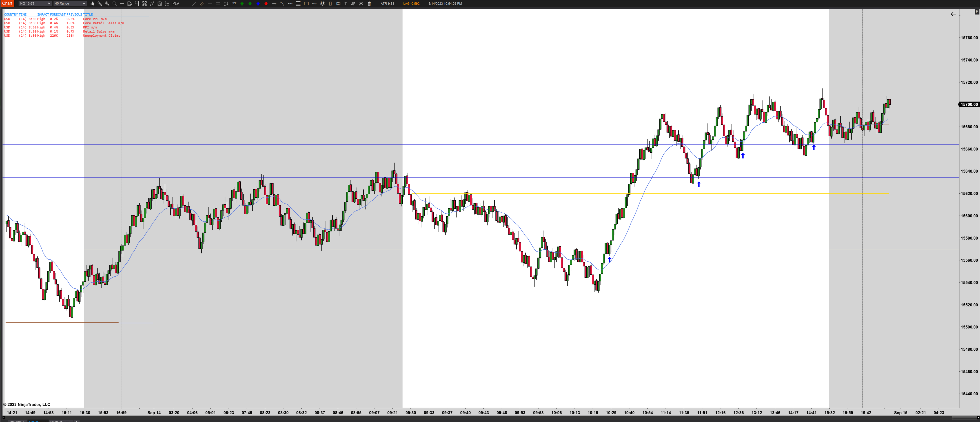Select the text T drawing tool
This screenshot has width=980, height=422.
(x=345, y=3)
